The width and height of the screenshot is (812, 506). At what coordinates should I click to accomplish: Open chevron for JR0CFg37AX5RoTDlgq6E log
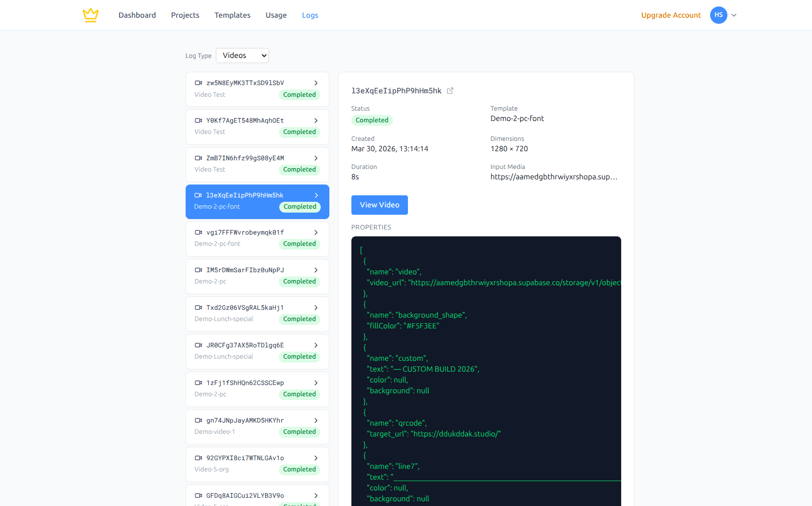pos(316,345)
